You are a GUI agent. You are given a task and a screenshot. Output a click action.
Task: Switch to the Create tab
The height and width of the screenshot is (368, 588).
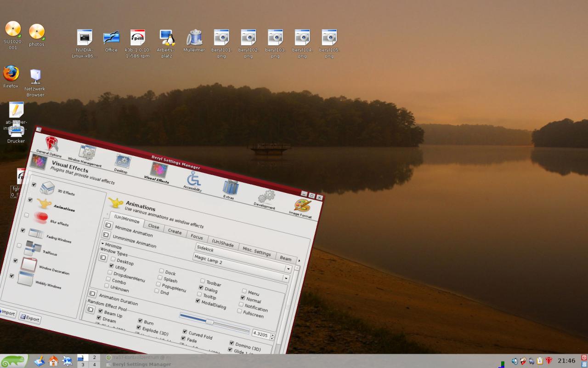click(x=175, y=231)
